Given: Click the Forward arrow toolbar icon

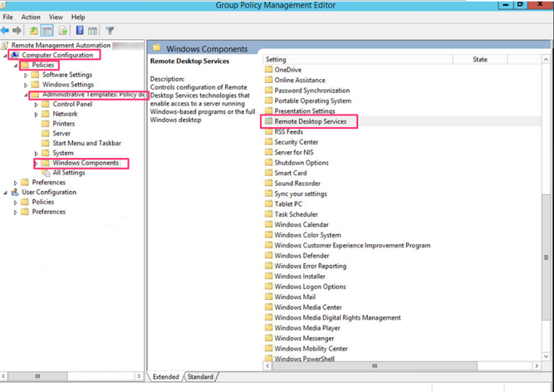Looking at the screenshot, I should click(x=17, y=31).
